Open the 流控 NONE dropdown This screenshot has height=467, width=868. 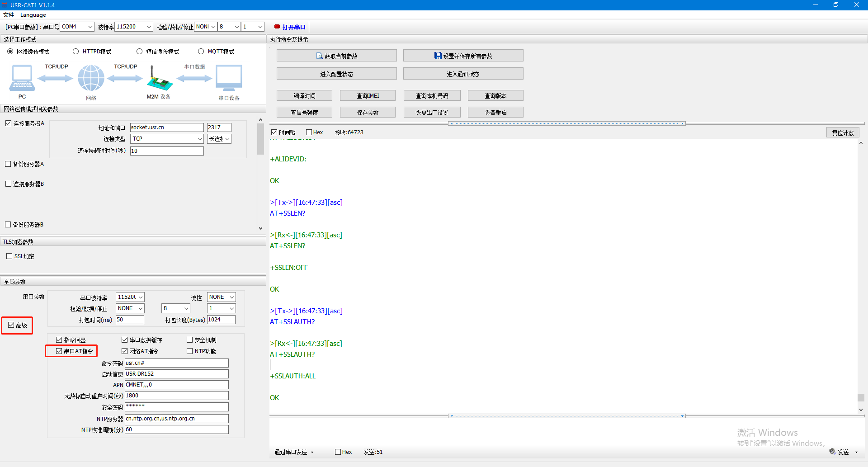(222, 297)
